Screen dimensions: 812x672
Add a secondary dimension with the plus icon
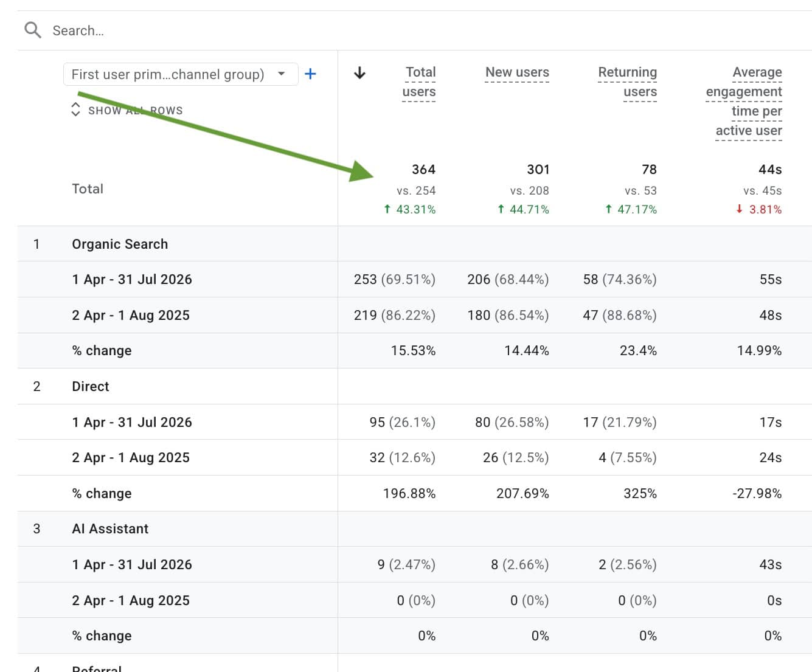click(x=310, y=74)
